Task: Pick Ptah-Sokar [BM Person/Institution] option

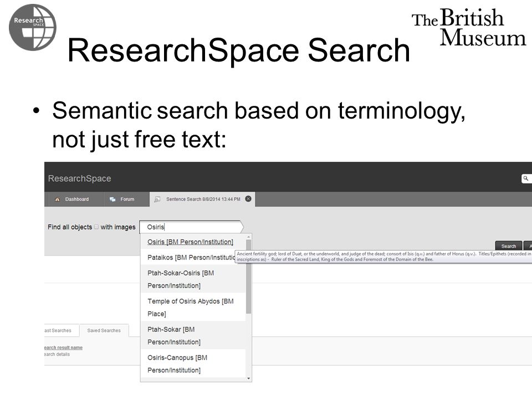Action: (x=193, y=336)
